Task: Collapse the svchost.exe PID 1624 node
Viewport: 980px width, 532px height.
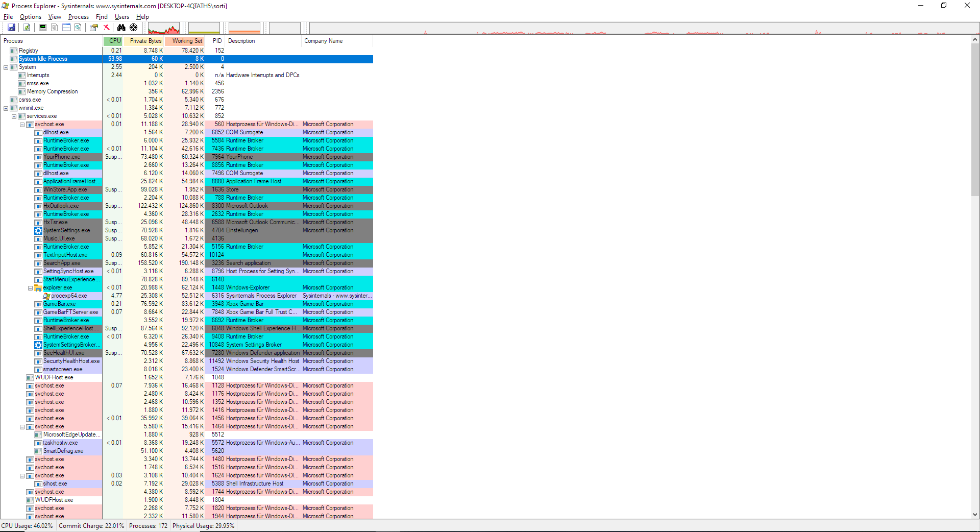Action: (x=22, y=476)
